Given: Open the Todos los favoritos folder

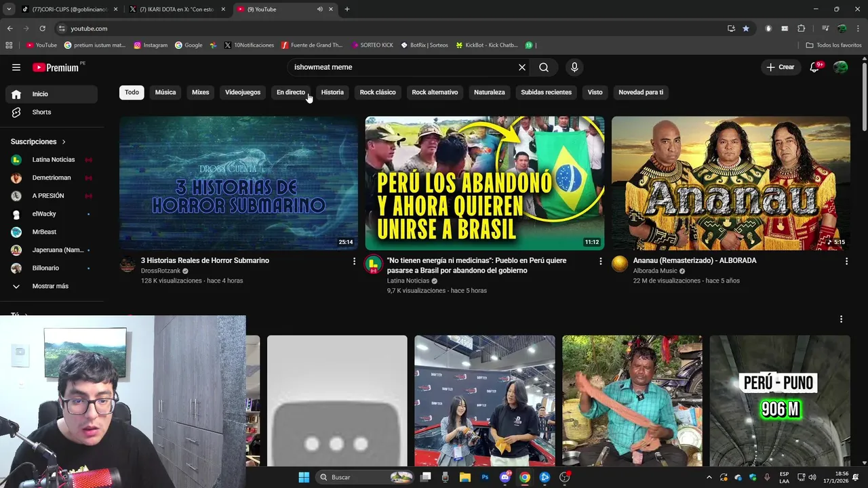Looking at the screenshot, I should coord(833,45).
